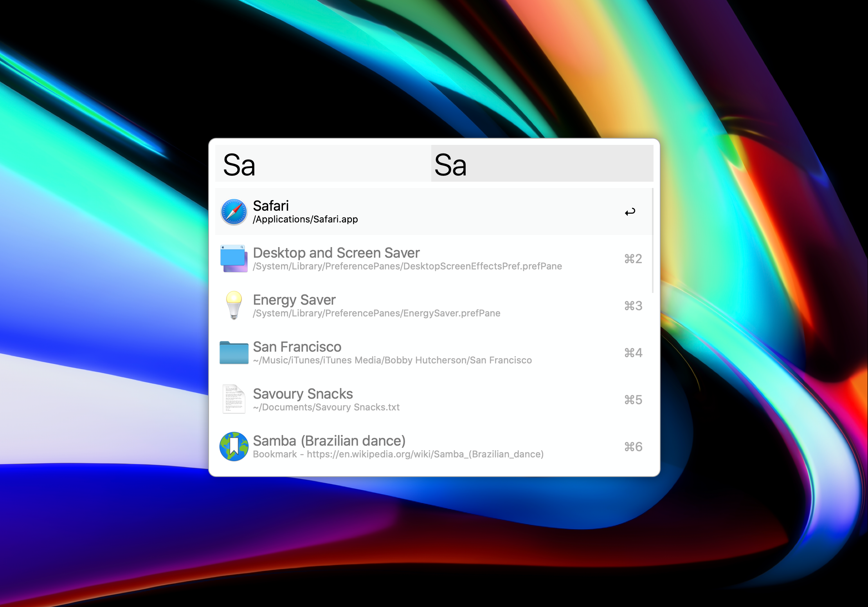Click the San Francisco folder icon

pyautogui.click(x=234, y=352)
